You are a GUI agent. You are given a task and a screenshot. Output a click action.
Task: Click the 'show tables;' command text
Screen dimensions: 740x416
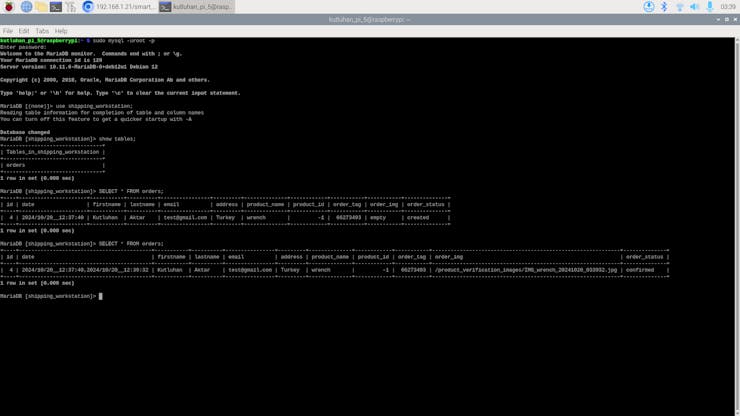coord(117,139)
